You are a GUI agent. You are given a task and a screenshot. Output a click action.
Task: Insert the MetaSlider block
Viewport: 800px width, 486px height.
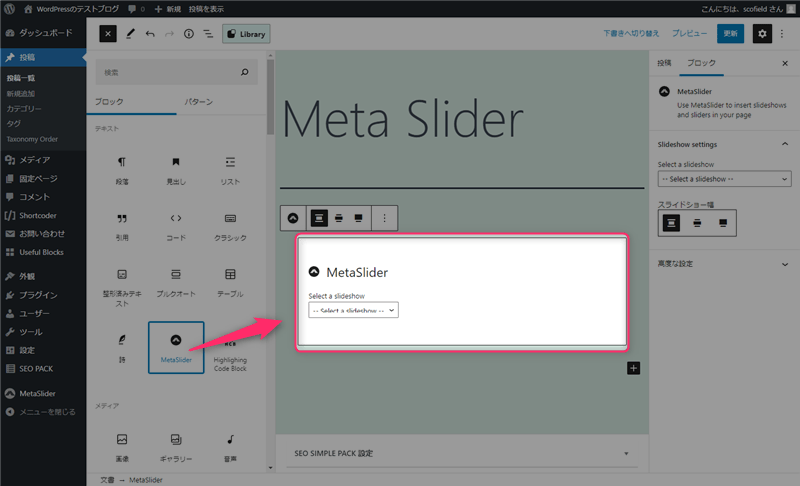click(176, 348)
